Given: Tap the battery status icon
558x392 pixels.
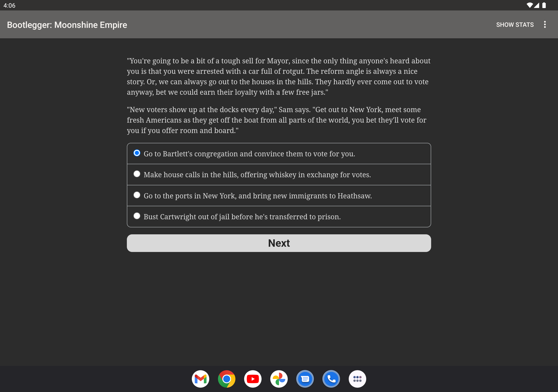Looking at the screenshot, I should pyautogui.click(x=544, y=5).
